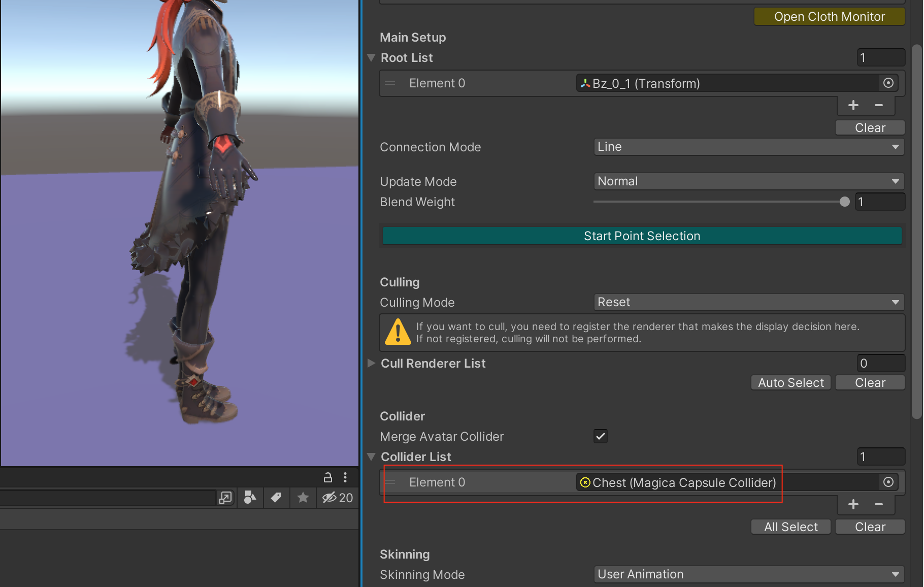Open the Connection Mode dropdown
The width and height of the screenshot is (924, 587).
[x=748, y=147]
